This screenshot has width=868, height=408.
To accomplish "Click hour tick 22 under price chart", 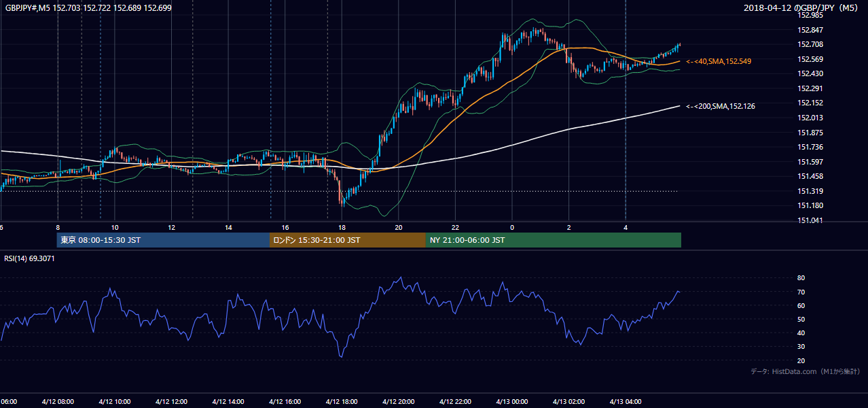I will [x=455, y=227].
